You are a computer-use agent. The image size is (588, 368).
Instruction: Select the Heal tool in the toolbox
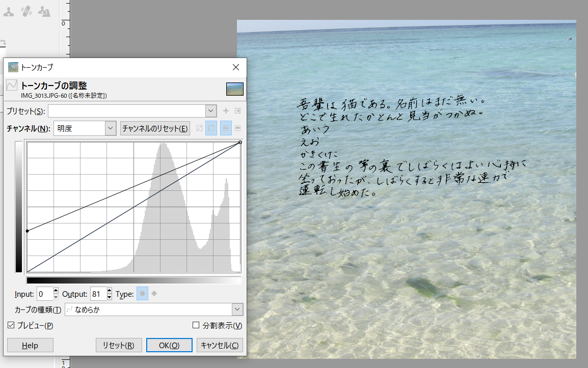26,11
